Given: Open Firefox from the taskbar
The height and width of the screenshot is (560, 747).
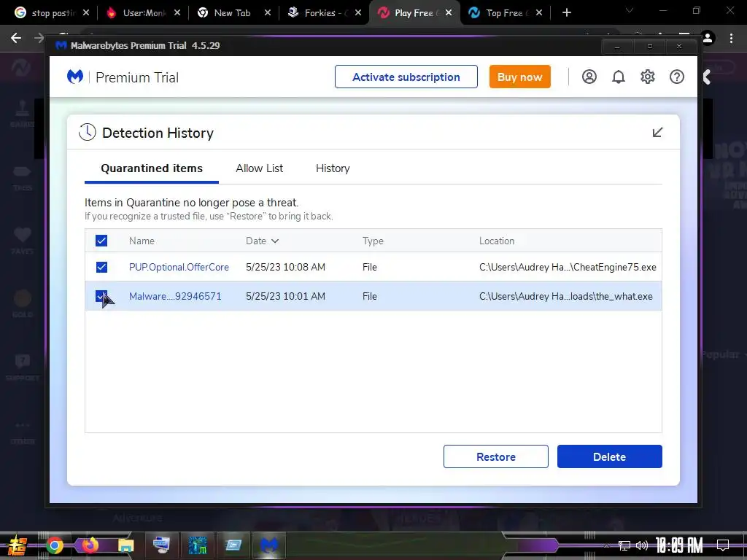Looking at the screenshot, I should tap(90, 545).
